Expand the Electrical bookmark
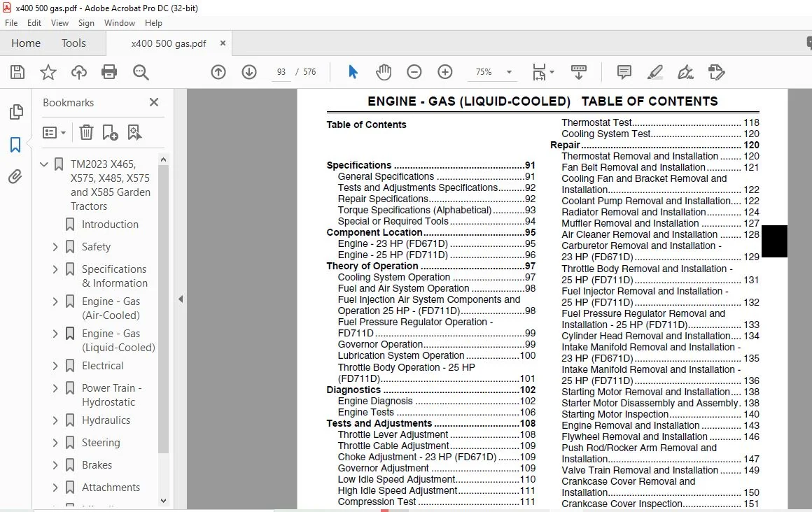 pyautogui.click(x=55, y=366)
